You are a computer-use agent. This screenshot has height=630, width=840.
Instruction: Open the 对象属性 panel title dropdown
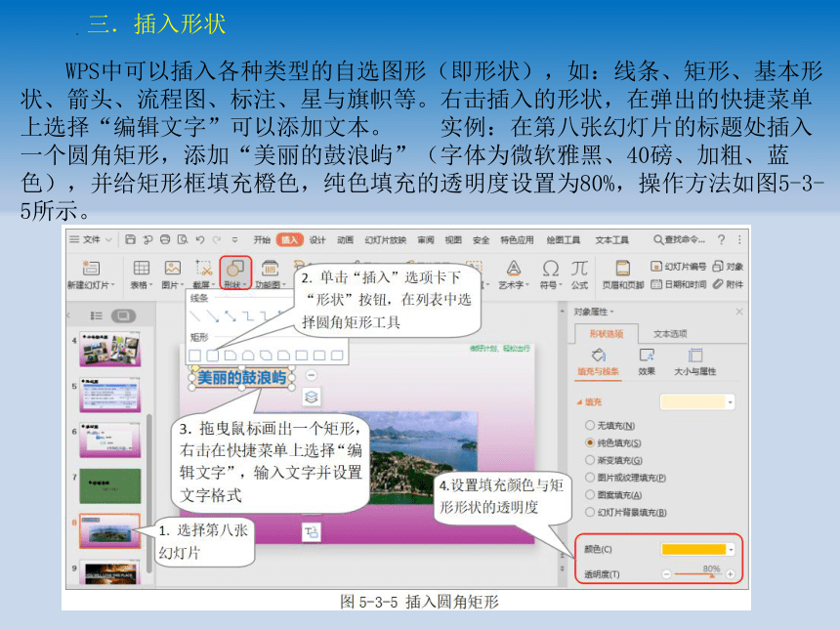coord(611,312)
